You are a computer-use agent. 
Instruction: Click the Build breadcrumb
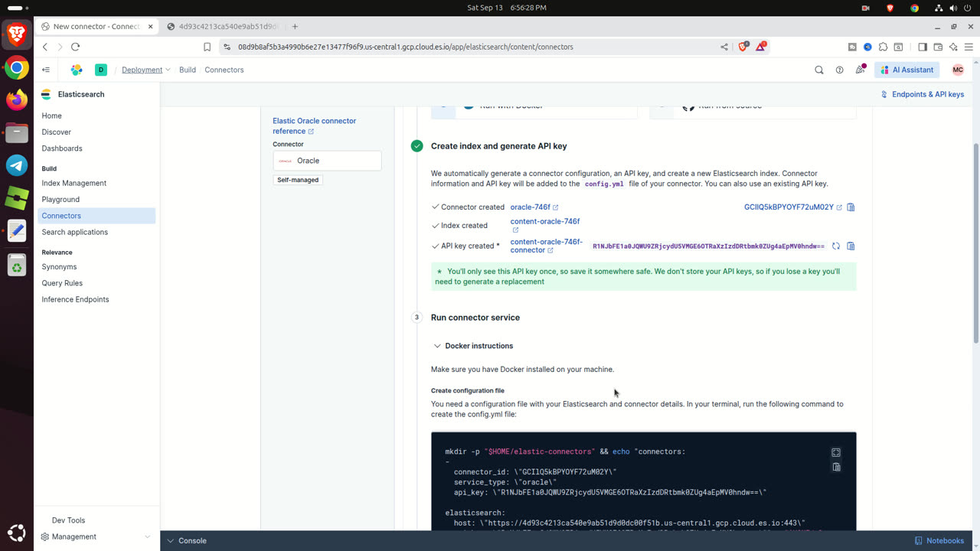[x=188, y=70]
